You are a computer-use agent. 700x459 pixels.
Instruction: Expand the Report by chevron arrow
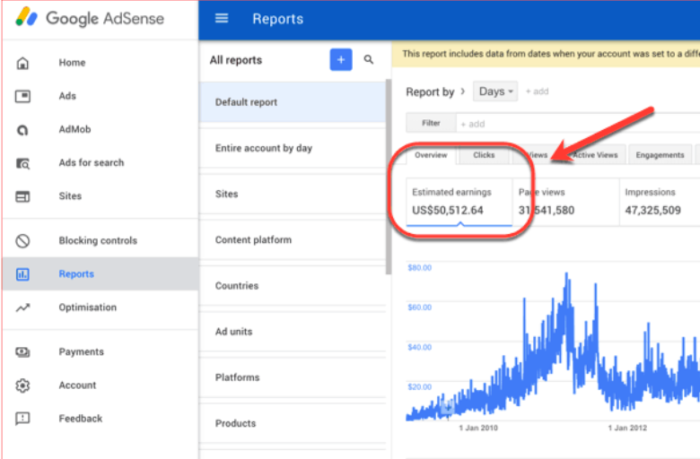(x=462, y=92)
